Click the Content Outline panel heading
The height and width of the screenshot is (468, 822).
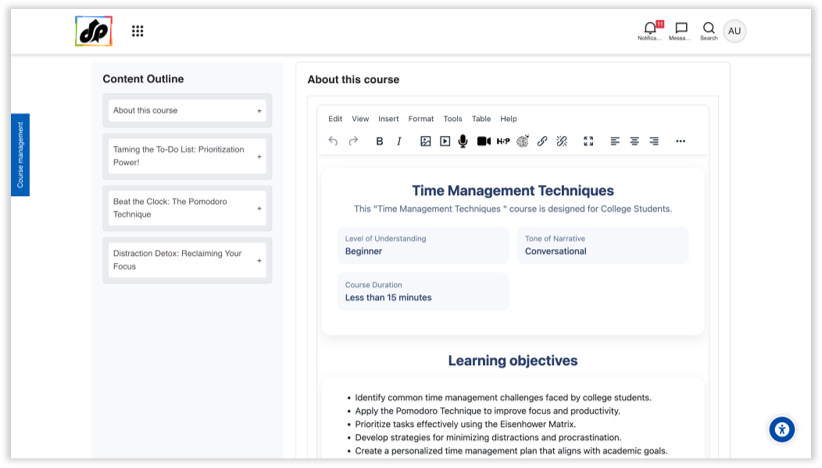[143, 79]
